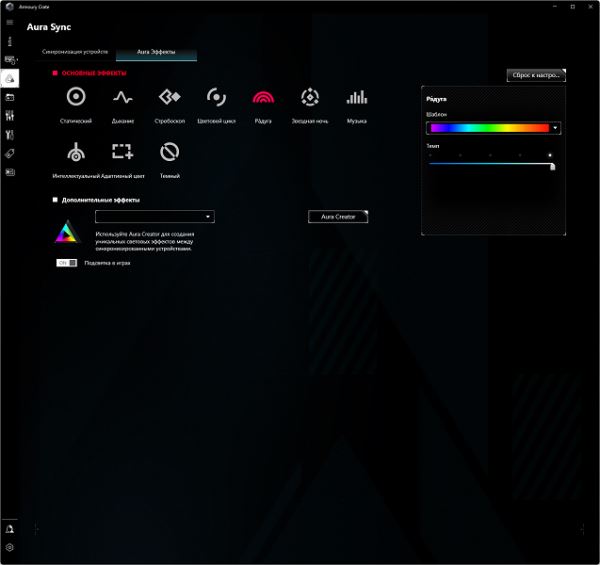Screen dimensions: 600x565
Task: Expand the additional effects dropdown list
Action: click(x=155, y=217)
